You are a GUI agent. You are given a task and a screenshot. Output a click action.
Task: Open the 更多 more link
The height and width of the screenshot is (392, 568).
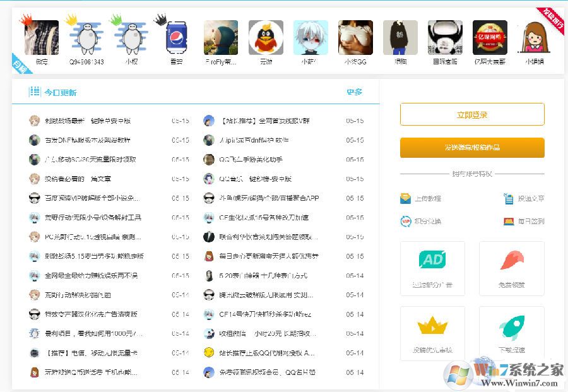tap(355, 92)
